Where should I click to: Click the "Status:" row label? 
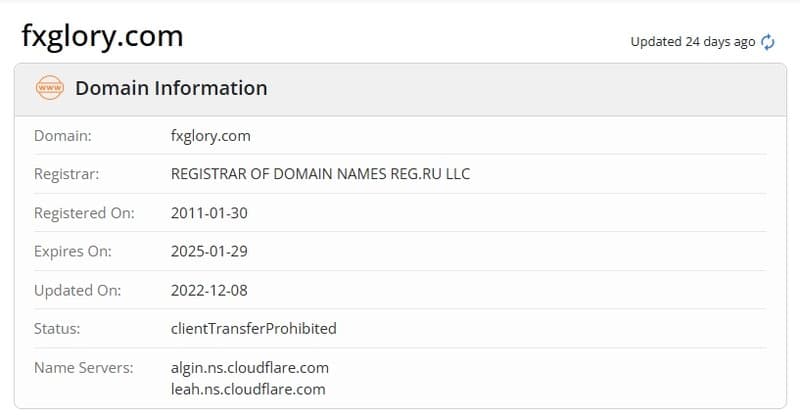[57, 328]
